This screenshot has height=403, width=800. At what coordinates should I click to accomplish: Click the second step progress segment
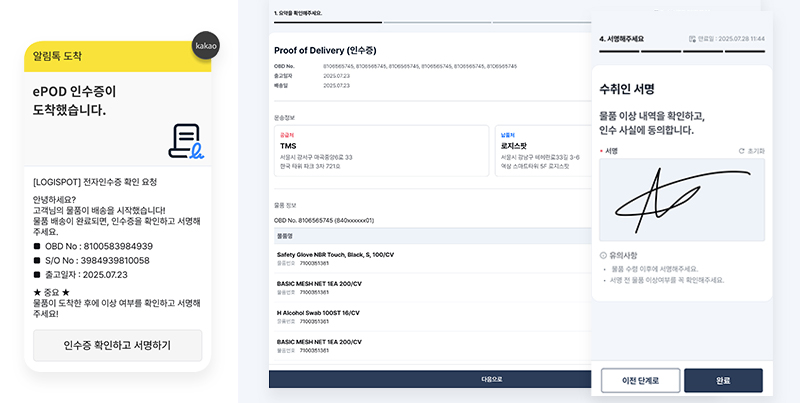435,21
